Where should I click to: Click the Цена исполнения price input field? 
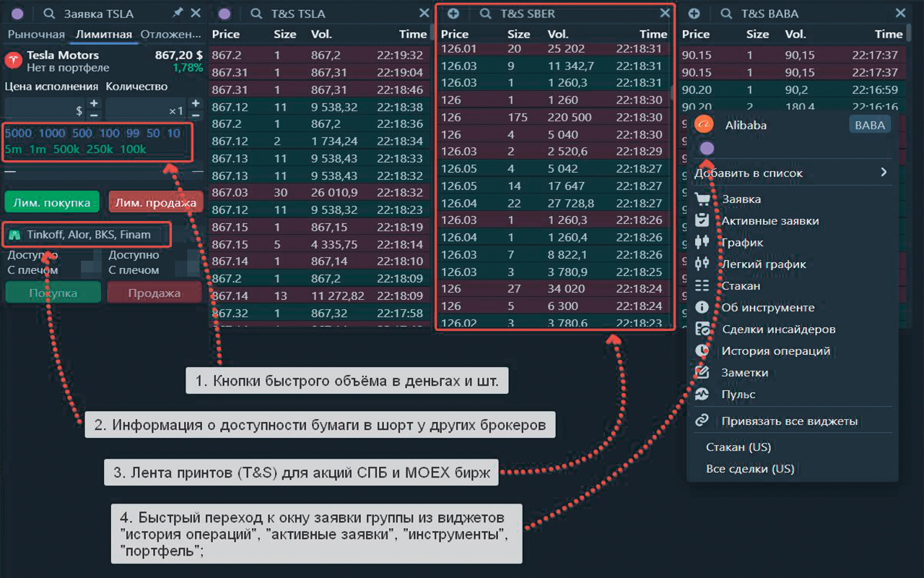click(x=43, y=111)
